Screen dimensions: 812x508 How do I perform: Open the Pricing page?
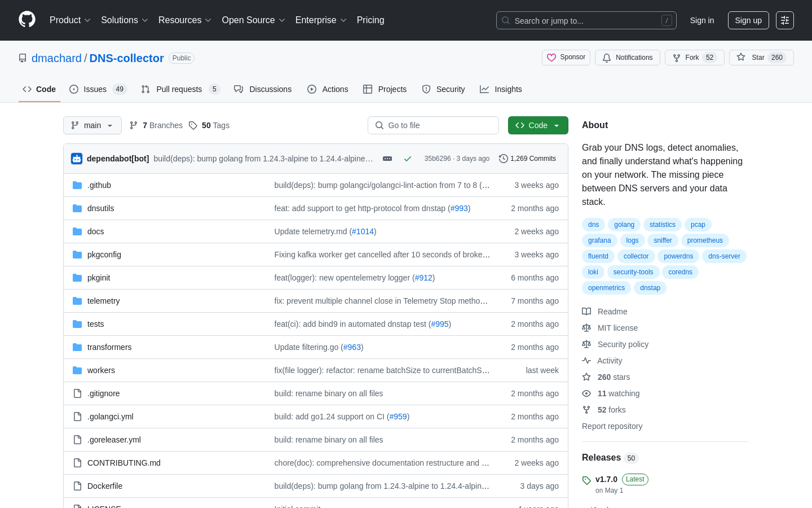tap(370, 20)
